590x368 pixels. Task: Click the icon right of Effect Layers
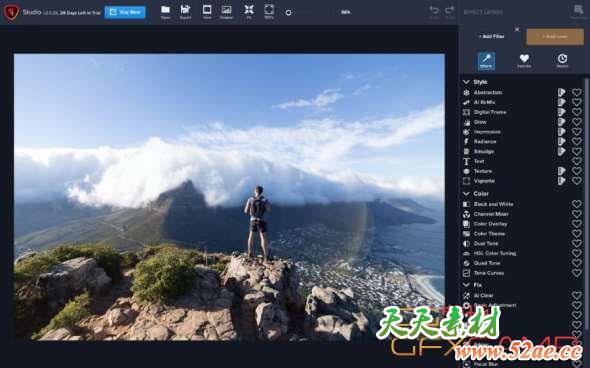578,10
